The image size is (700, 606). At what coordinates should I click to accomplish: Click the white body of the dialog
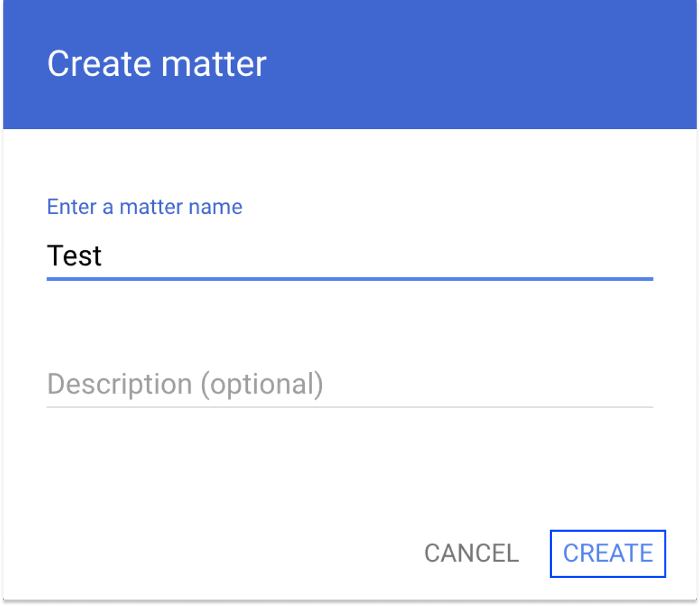tap(350, 467)
